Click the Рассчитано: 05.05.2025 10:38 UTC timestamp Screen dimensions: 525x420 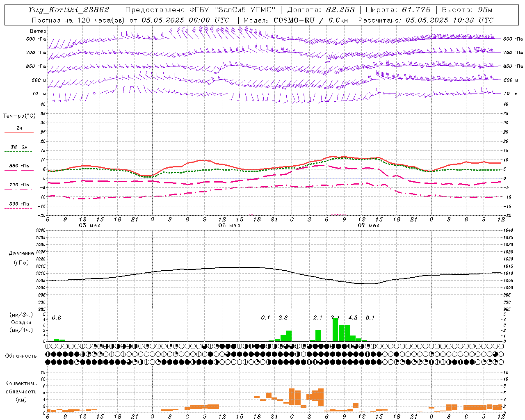[426, 20]
